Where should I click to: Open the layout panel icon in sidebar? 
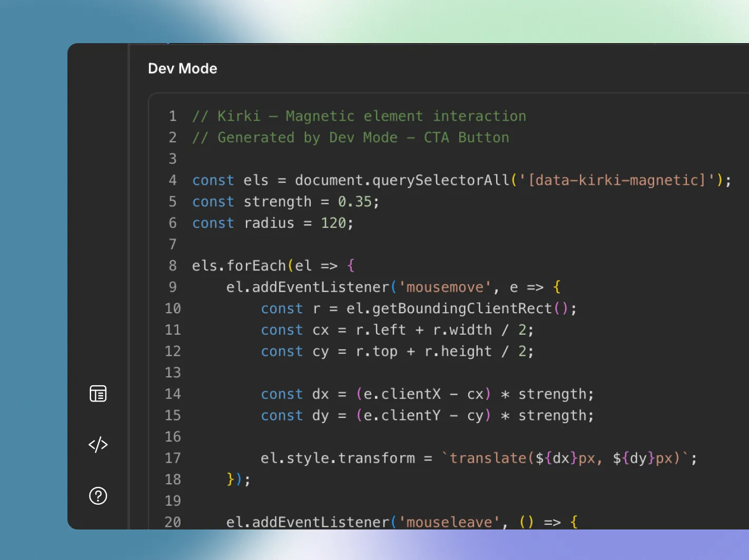coord(98,393)
